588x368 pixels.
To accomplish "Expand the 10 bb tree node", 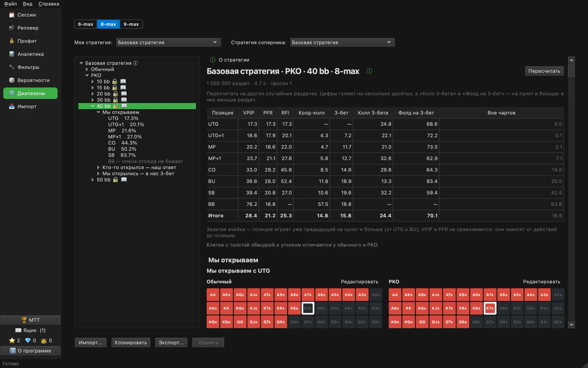I will coord(92,82).
